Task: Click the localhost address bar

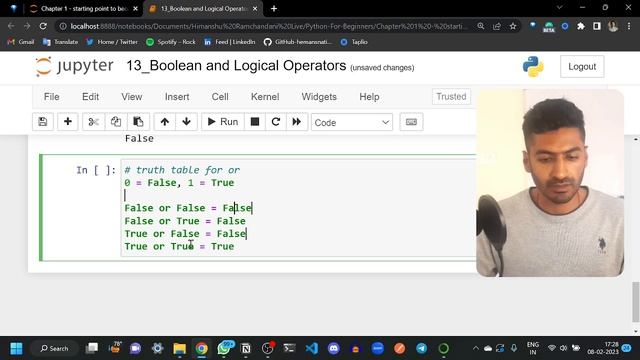Action: pyautogui.click(x=267, y=26)
